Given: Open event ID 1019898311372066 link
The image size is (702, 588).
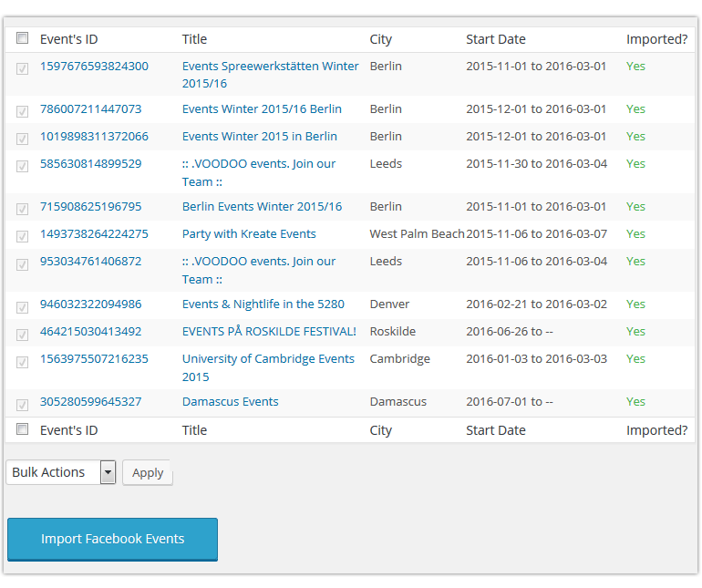Looking at the screenshot, I should [94, 136].
